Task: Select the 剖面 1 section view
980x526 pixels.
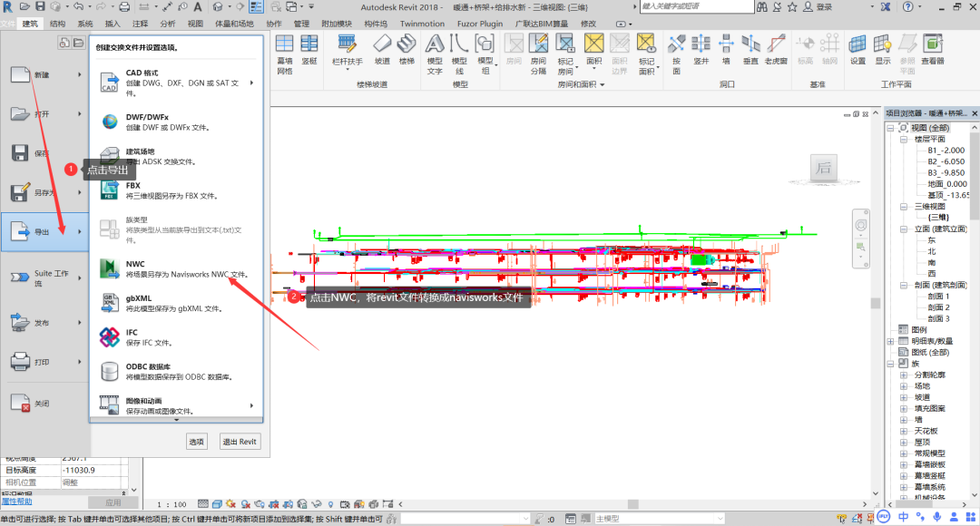Action: (x=938, y=297)
